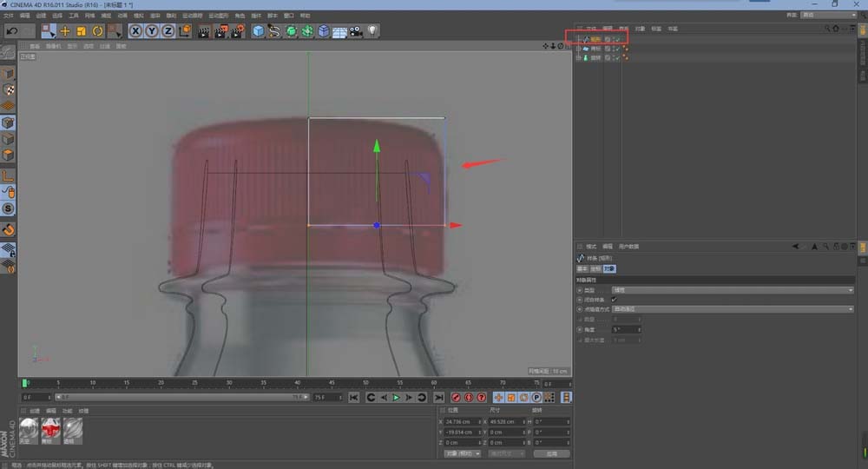Open the third main menu 创建
Image resolution: width=868 pixels, height=469 pixels.
[x=41, y=16]
